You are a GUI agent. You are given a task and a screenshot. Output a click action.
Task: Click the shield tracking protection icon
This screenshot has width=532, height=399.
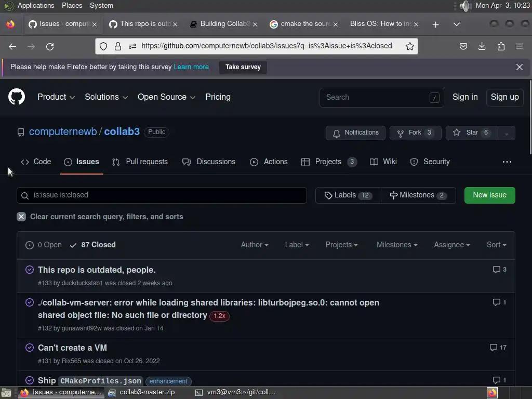coord(103,46)
